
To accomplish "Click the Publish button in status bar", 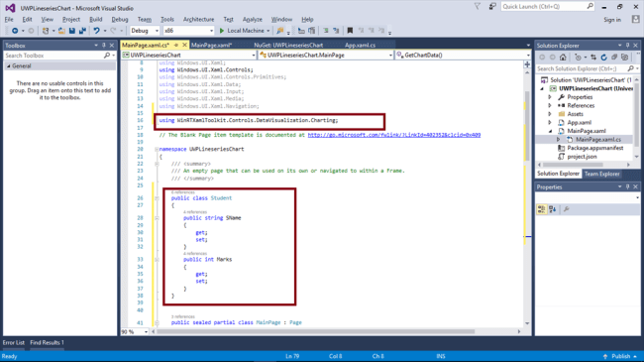I will (x=620, y=356).
